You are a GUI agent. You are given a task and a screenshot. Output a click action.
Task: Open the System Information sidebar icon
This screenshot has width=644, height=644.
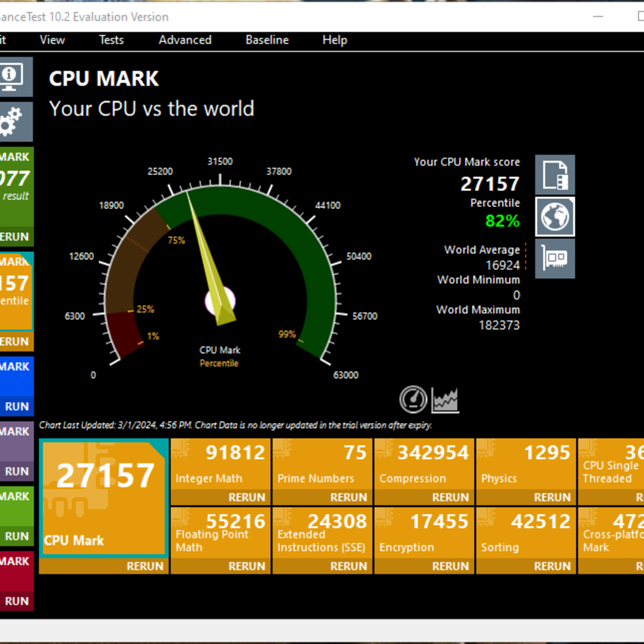click(x=16, y=77)
